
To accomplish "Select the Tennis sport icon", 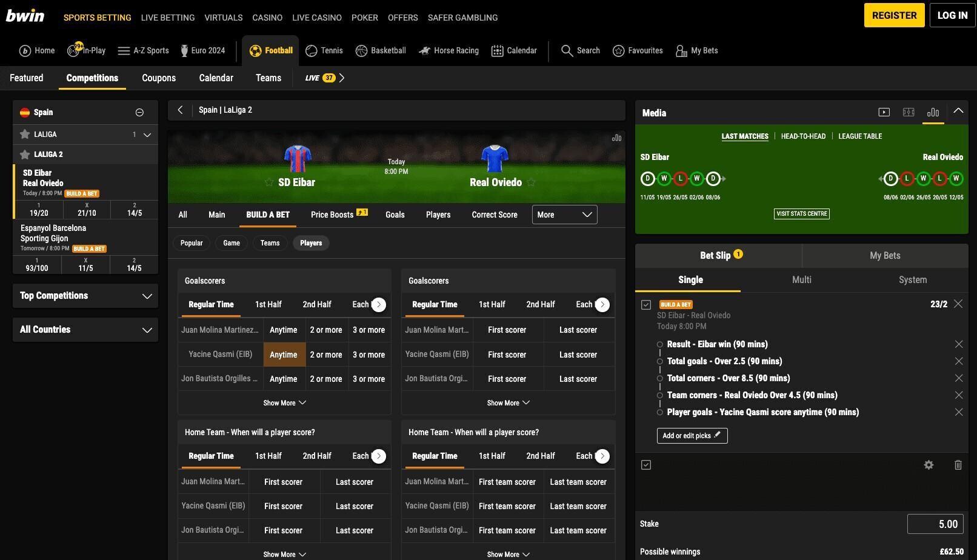I will [324, 51].
